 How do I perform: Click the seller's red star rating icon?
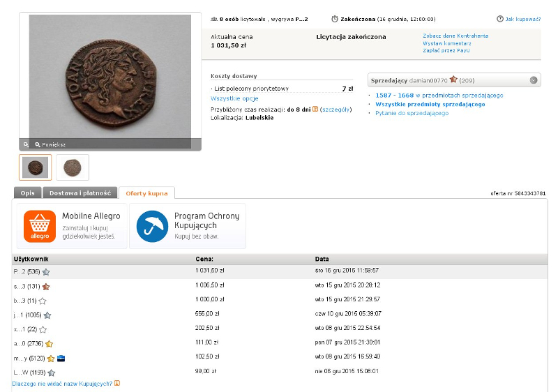(x=453, y=80)
